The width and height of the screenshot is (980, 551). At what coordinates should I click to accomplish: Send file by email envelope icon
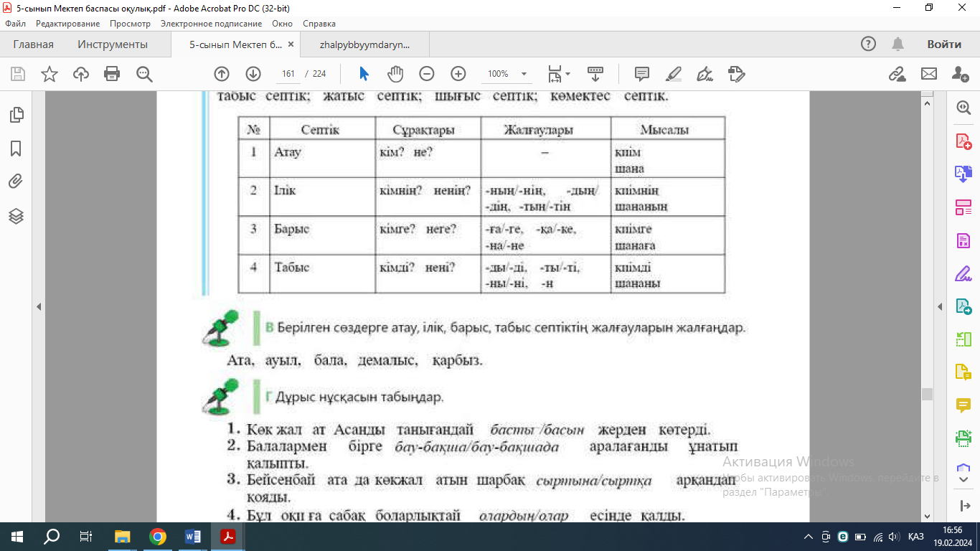coord(929,74)
